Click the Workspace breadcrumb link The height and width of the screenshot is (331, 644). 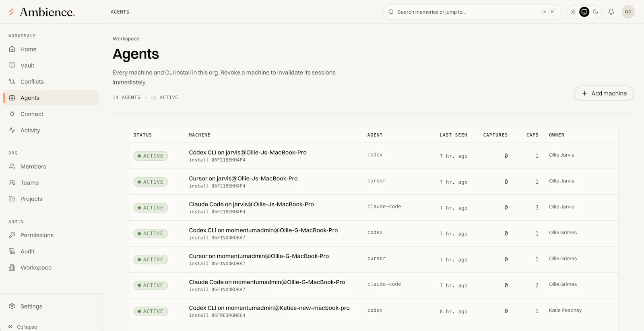tap(126, 39)
